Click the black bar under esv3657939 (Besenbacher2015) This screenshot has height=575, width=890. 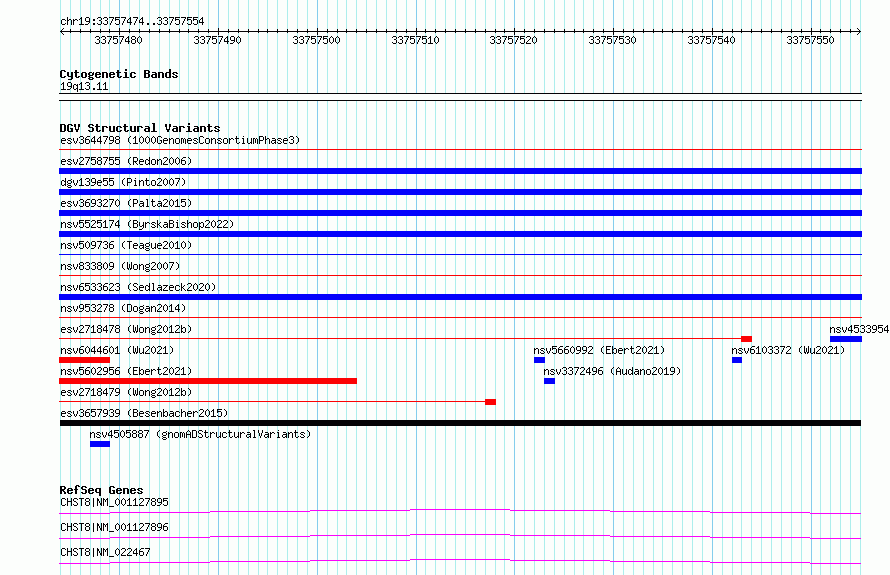click(460, 423)
